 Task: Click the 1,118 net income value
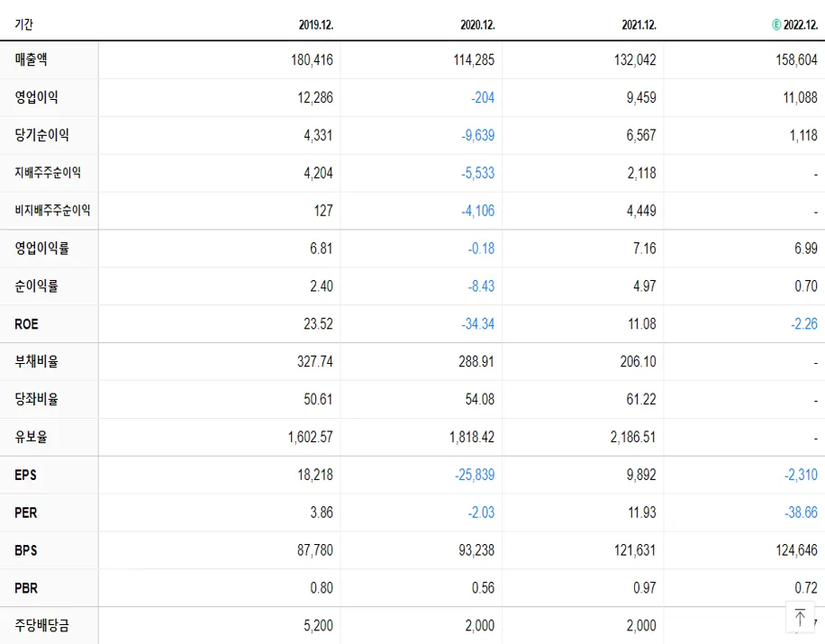[803, 135]
